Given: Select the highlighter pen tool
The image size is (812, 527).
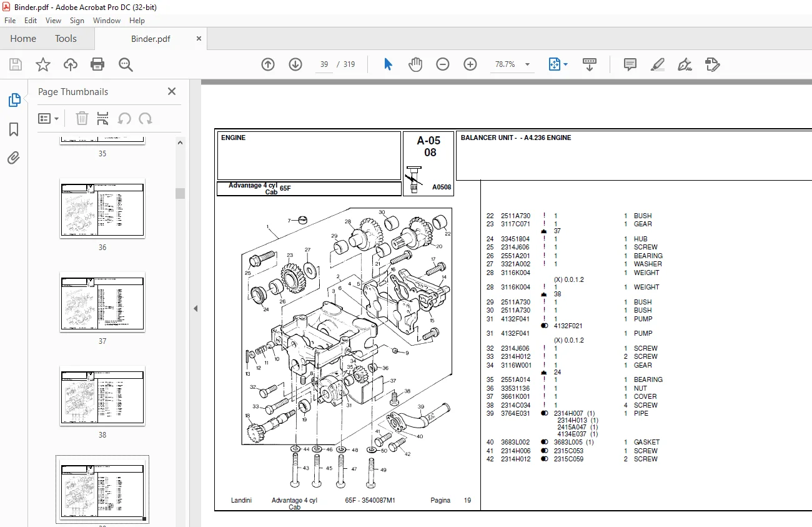Looking at the screenshot, I should 657,64.
